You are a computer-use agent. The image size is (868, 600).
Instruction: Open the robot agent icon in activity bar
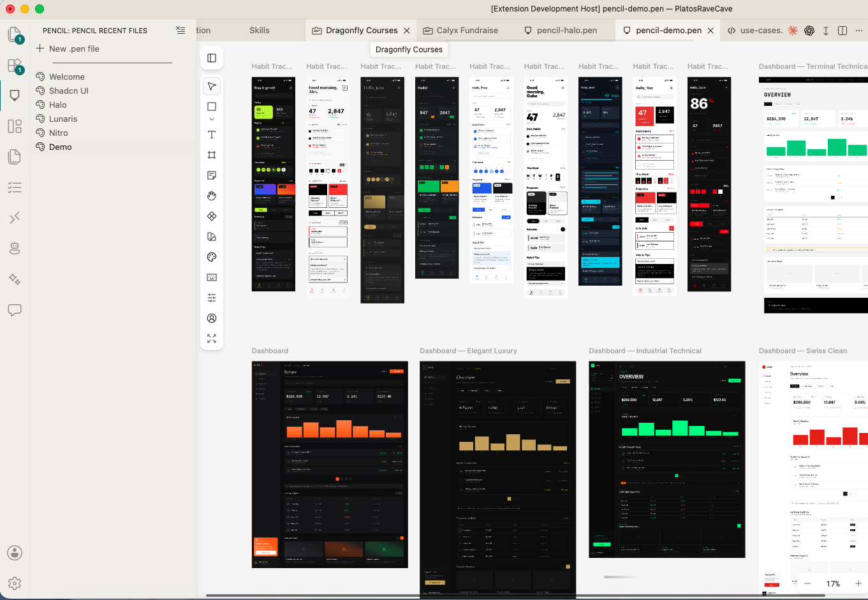[x=15, y=249]
